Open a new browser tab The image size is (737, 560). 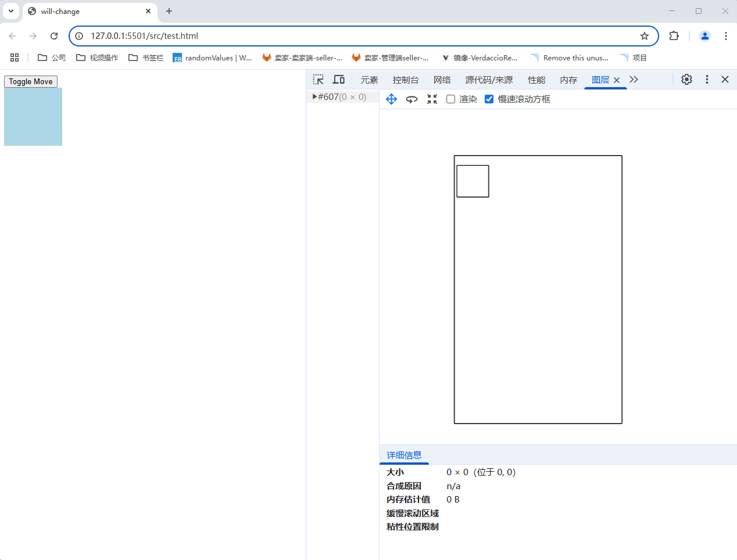tap(169, 11)
